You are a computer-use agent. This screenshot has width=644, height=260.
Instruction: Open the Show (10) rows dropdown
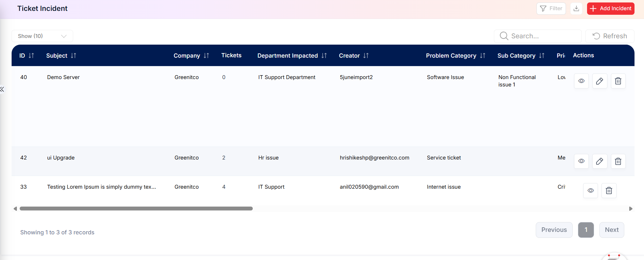click(x=42, y=36)
